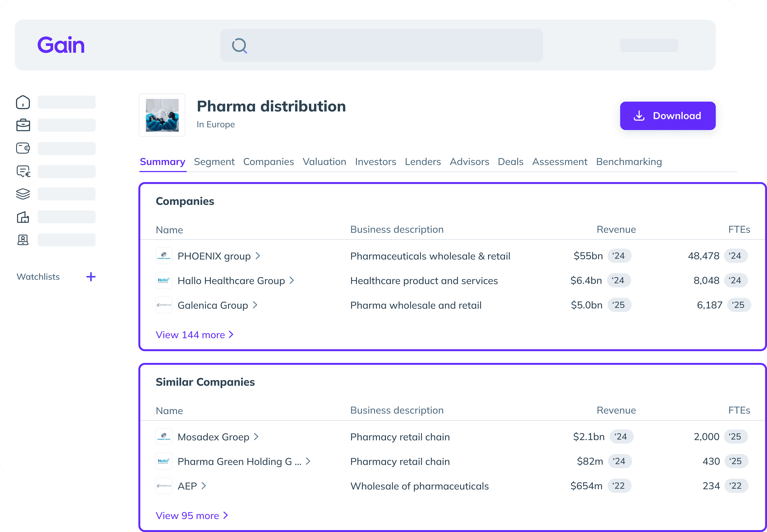
Task: Open the building icon in sidebar
Action: coord(23,217)
